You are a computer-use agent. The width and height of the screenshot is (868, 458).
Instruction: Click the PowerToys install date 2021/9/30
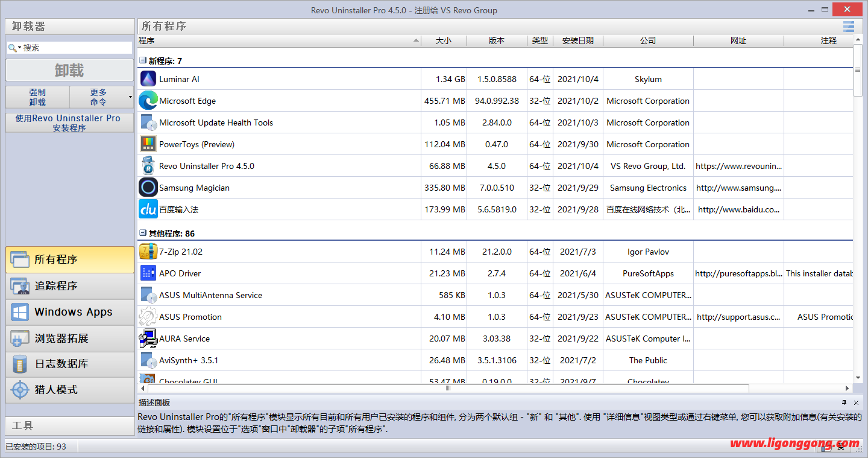578,144
